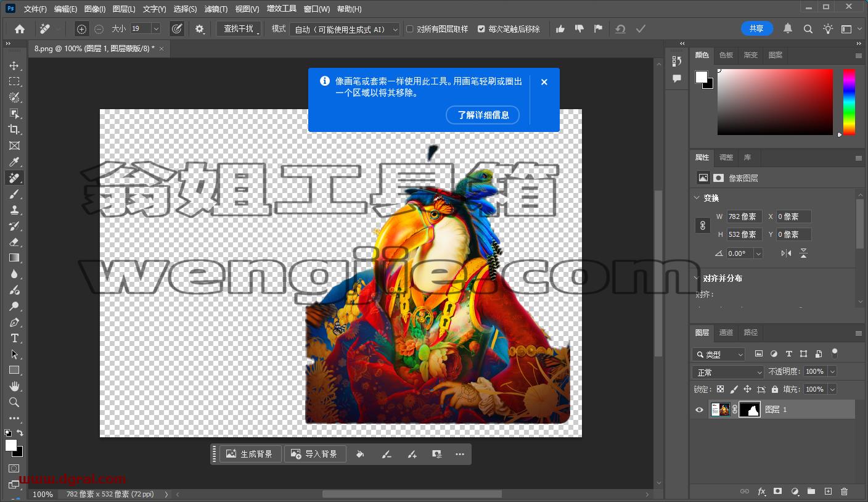Toggle the layer filter on/off switch

click(x=835, y=353)
